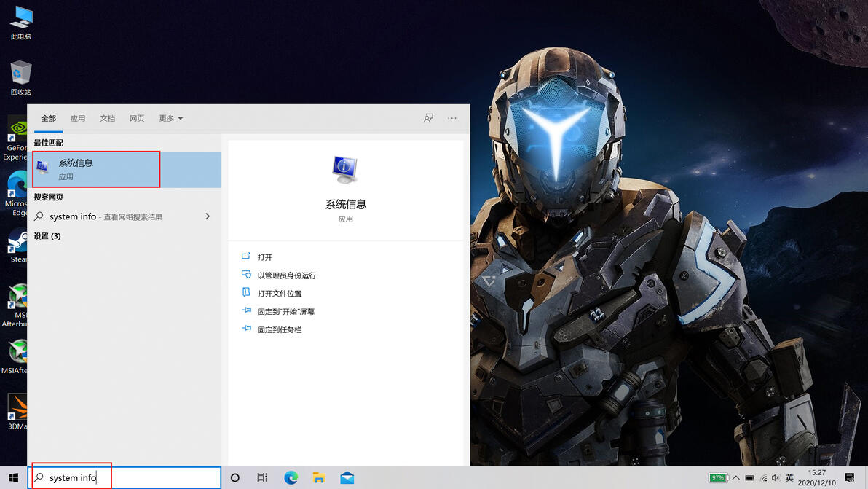
Task: Open the search panel three-dots options menu
Action: click(452, 118)
